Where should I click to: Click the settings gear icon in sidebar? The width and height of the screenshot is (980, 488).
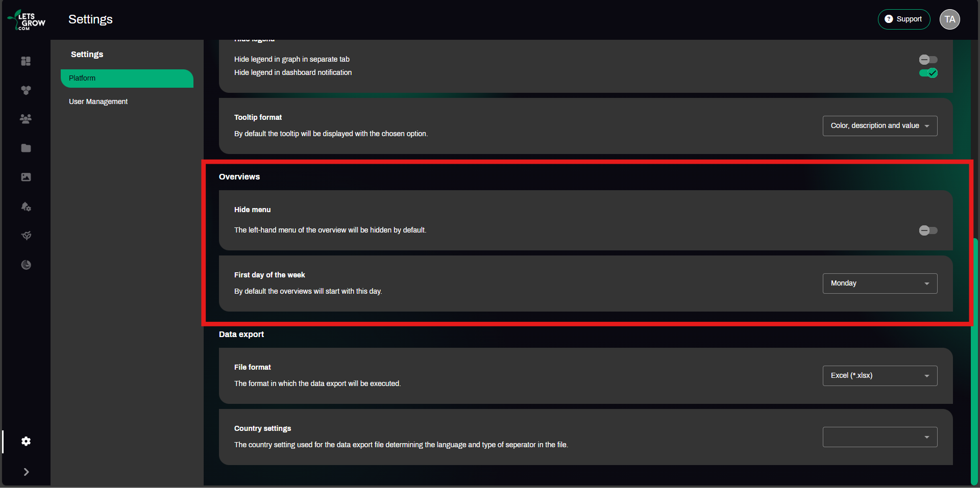[26, 441]
